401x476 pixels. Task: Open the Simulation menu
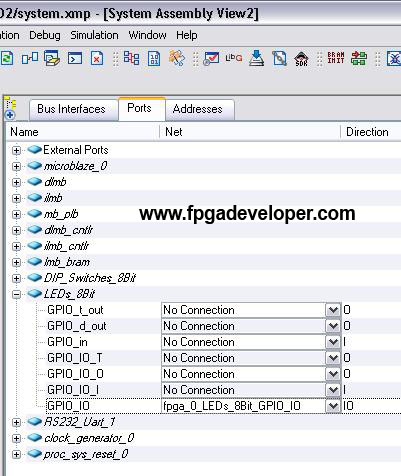94,35
